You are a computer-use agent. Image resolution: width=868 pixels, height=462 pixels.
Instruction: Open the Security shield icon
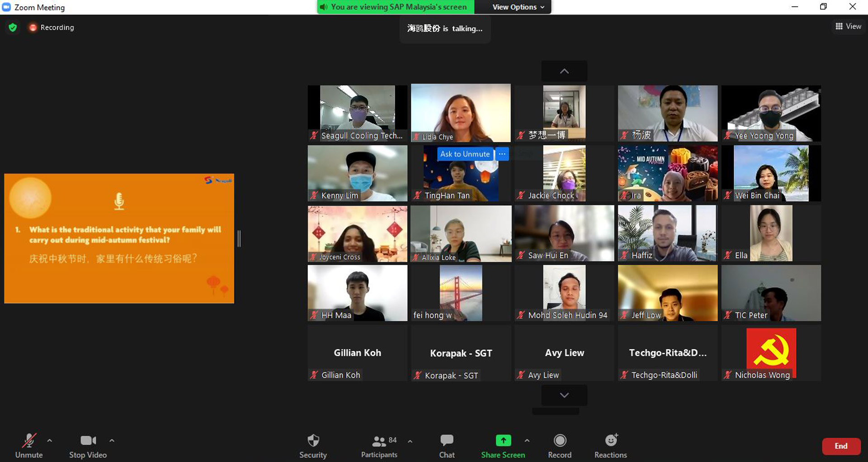(x=313, y=441)
